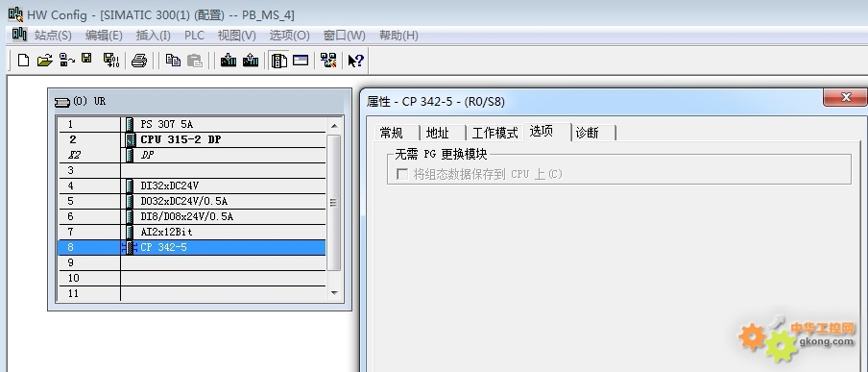Click the (0) UR rack title
This screenshot has width=868, height=372.
click(89, 102)
